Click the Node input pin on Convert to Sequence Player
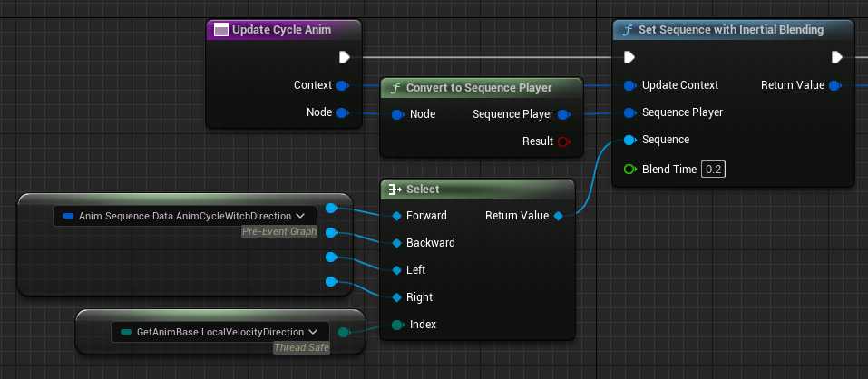Screen dimensions: 868x379 397,114
